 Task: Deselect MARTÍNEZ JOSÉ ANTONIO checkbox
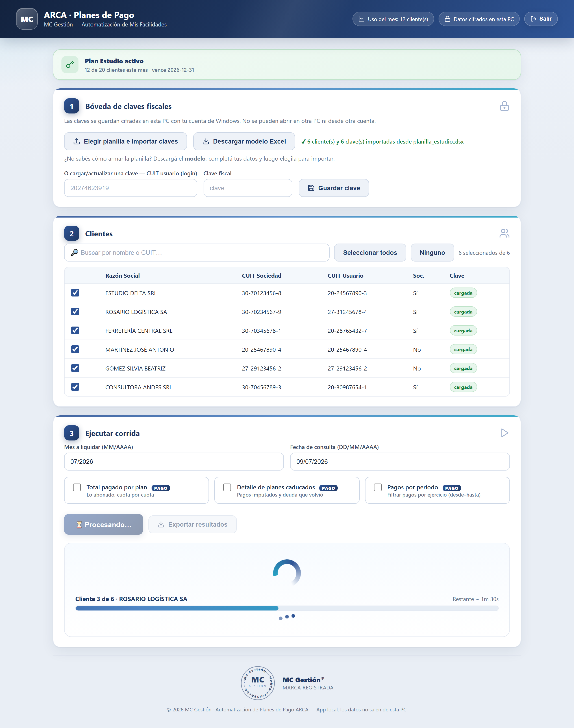(x=75, y=349)
